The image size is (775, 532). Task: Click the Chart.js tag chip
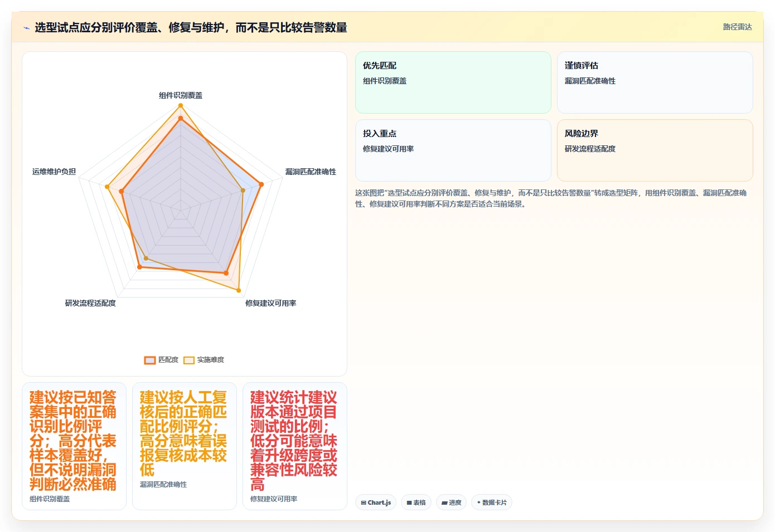click(376, 502)
